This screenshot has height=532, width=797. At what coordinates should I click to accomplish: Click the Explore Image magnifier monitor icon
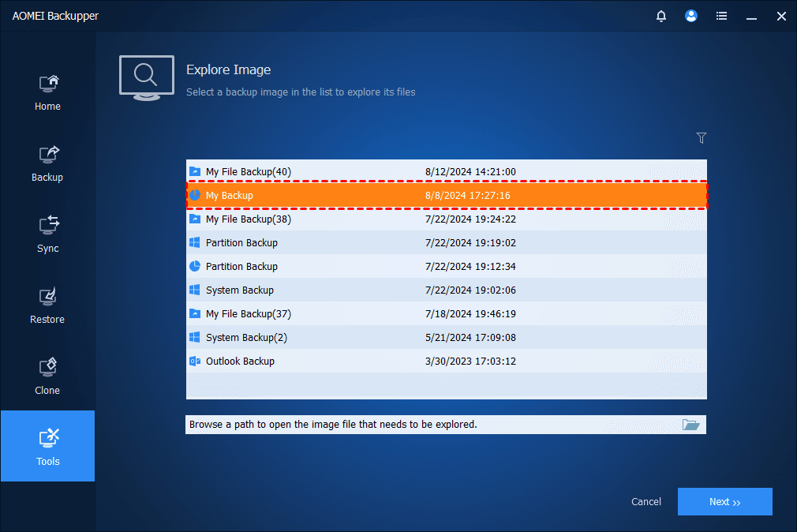[x=147, y=78]
